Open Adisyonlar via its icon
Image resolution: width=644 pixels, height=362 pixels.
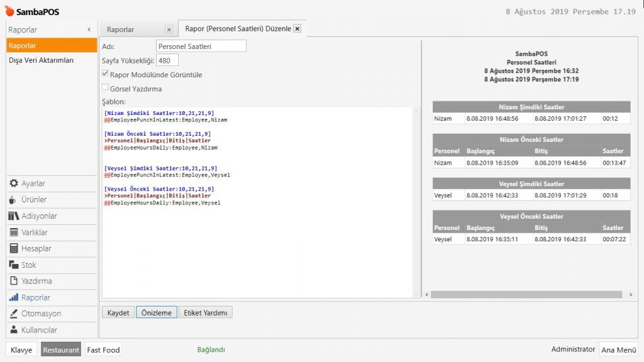[14, 216]
